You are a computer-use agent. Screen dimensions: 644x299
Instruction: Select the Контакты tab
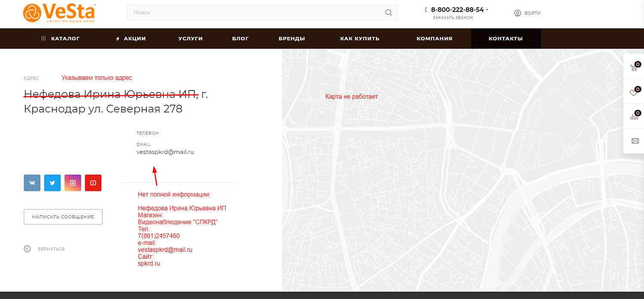[506, 39]
